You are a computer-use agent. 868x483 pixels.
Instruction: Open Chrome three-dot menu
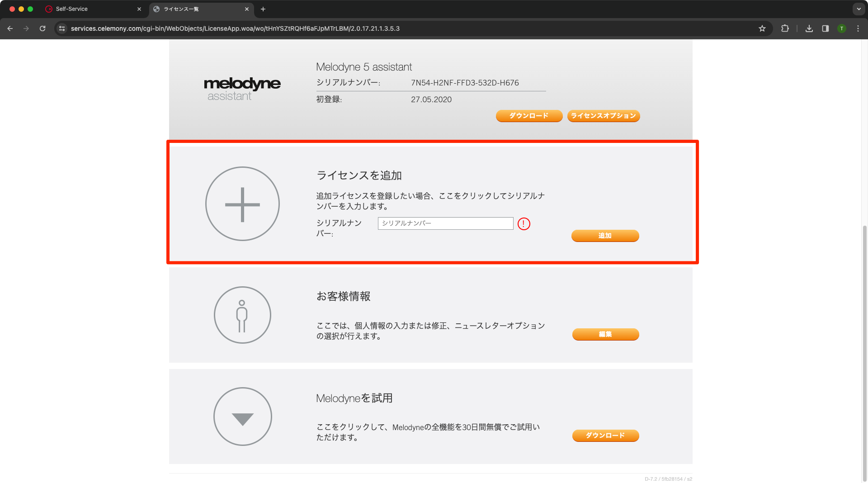pyautogui.click(x=858, y=28)
